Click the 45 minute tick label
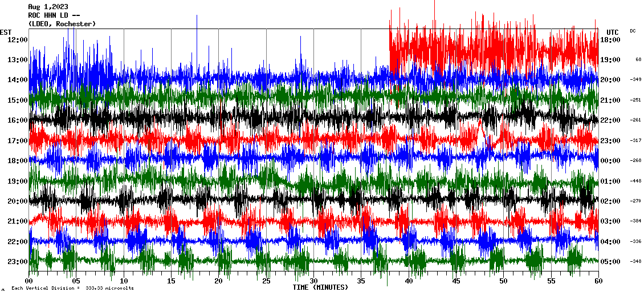Image resolution: width=644 pixels, height=296 pixels. coord(455,281)
